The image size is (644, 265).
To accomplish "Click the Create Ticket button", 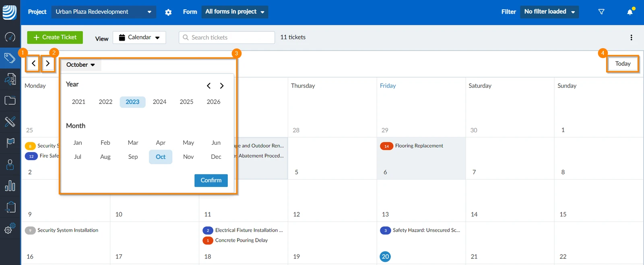I will click(55, 37).
